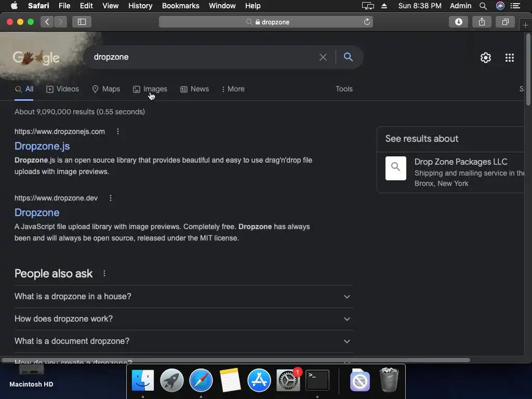Open Google settings gear icon

pos(486,58)
